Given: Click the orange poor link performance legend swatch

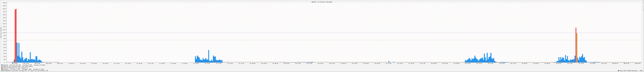Looking at the screenshot, I should tap(2, 67).
